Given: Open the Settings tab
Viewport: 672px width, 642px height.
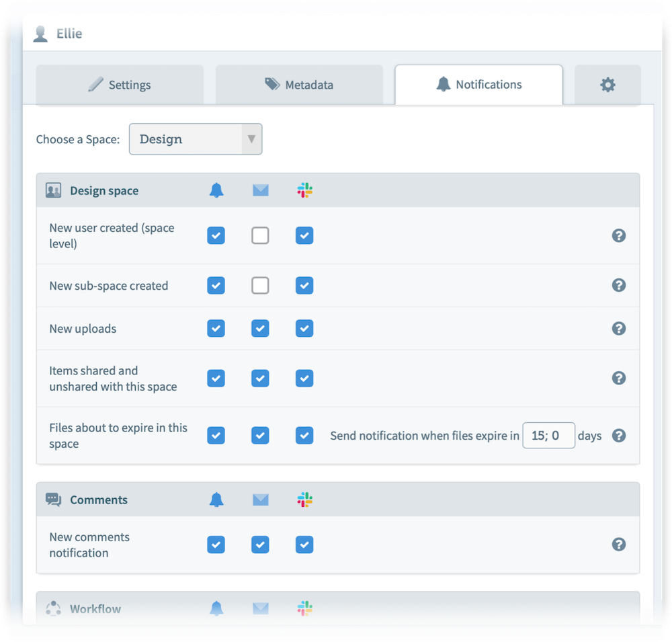Looking at the screenshot, I should point(120,85).
